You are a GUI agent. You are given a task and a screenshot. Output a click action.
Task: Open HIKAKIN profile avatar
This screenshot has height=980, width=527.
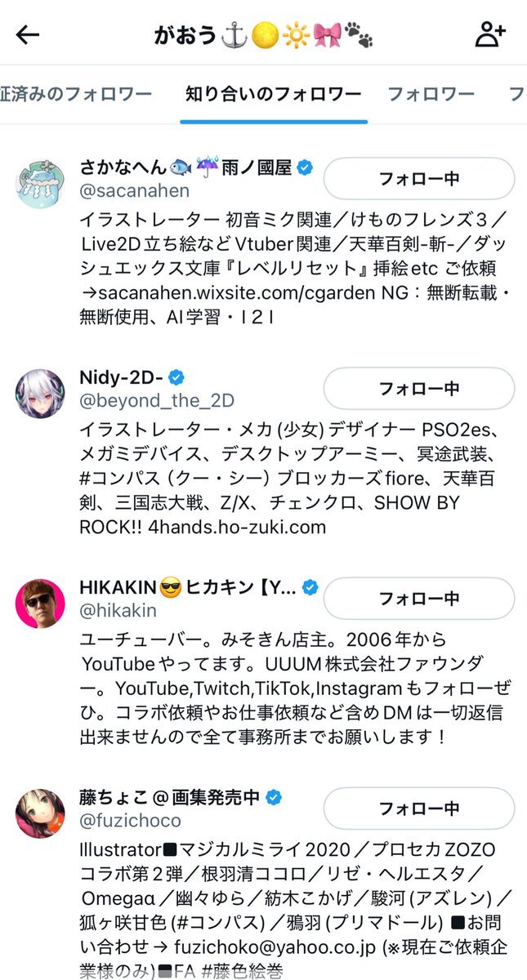(x=40, y=604)
